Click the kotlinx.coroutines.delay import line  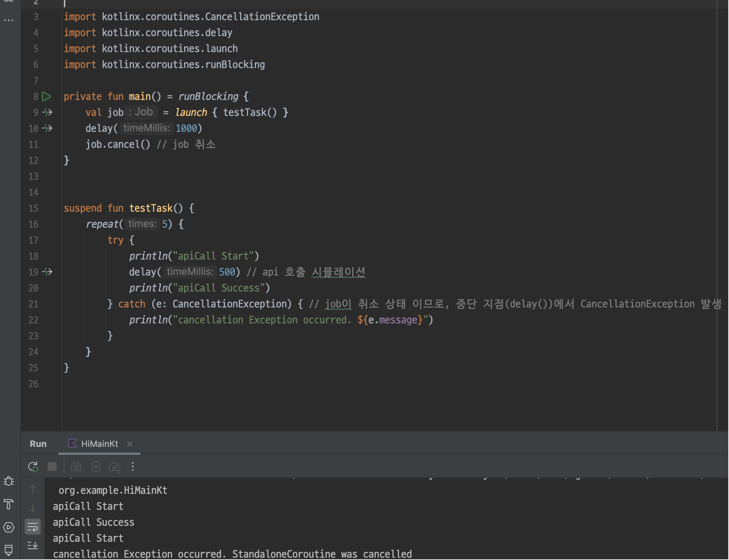tap(148, 33)
